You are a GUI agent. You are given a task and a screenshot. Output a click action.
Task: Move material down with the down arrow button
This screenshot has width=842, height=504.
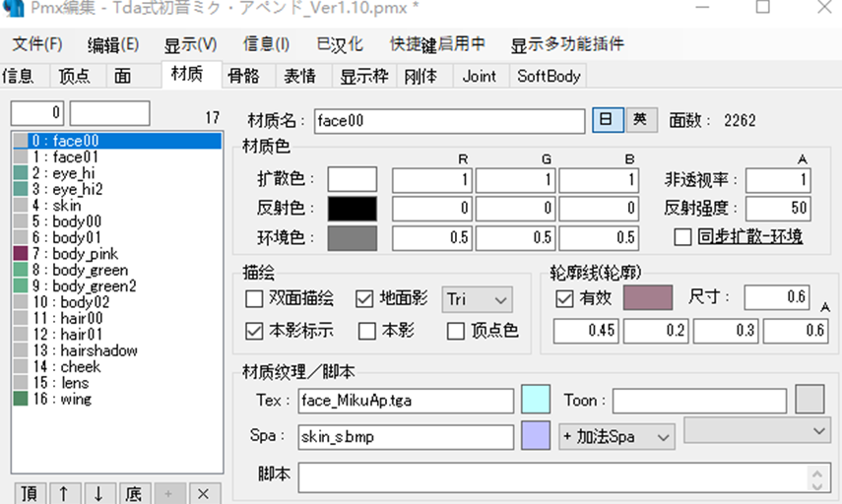coord(98,493)
